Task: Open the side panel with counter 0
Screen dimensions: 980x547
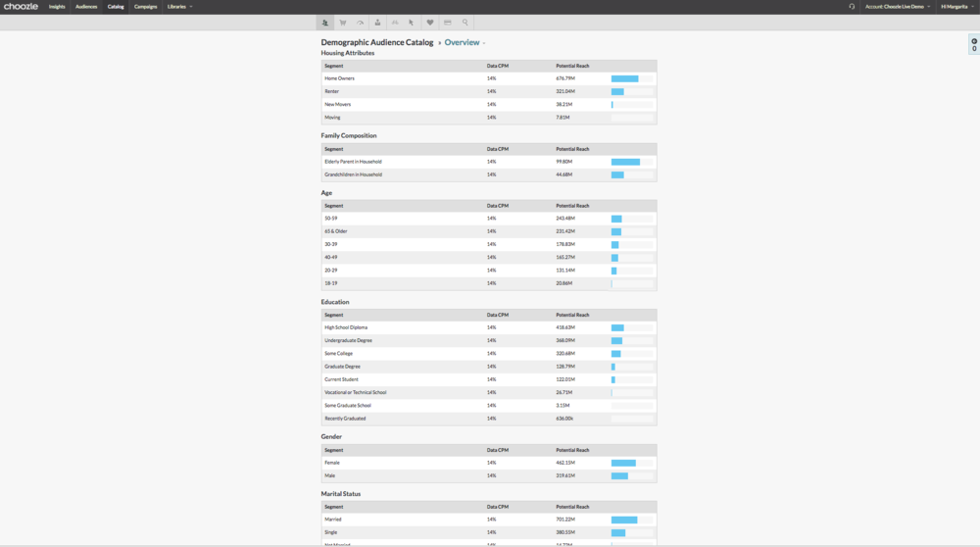Action: [x=974, y=44]
